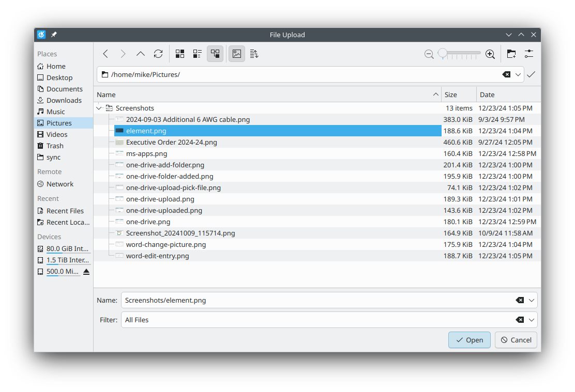Switch to detailed tree view
575x392 pixels.
215,54
